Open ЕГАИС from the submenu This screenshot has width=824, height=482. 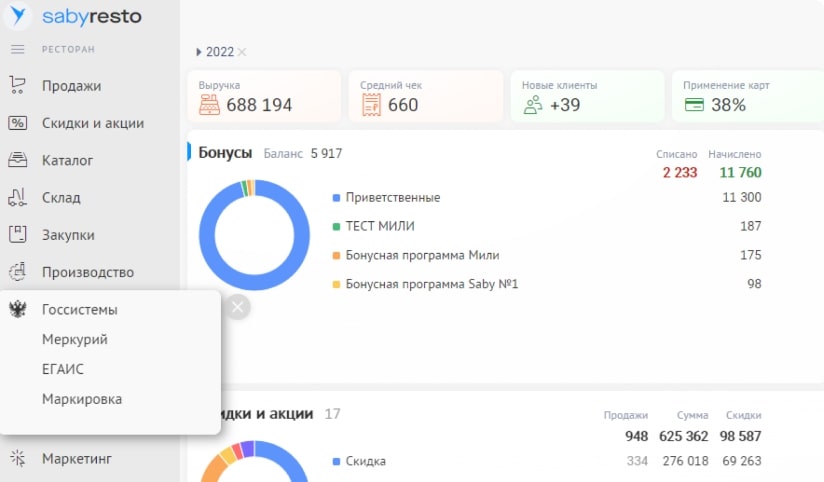click(63, 369)
